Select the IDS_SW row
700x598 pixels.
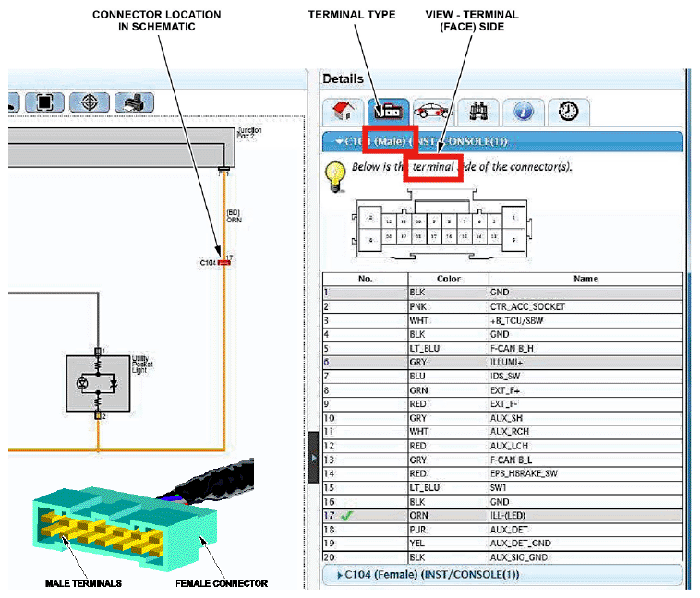coord(502,377)
